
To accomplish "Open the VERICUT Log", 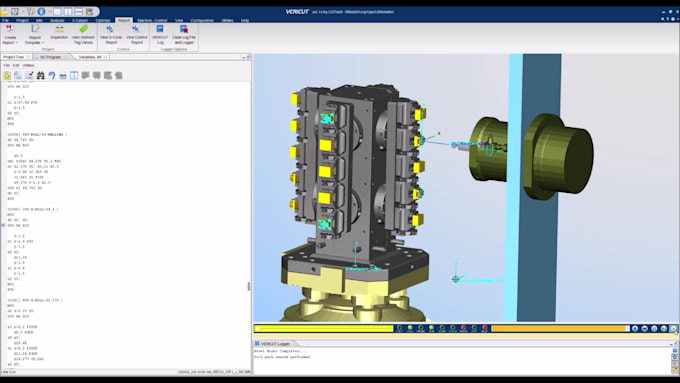I will coord(160,34).
